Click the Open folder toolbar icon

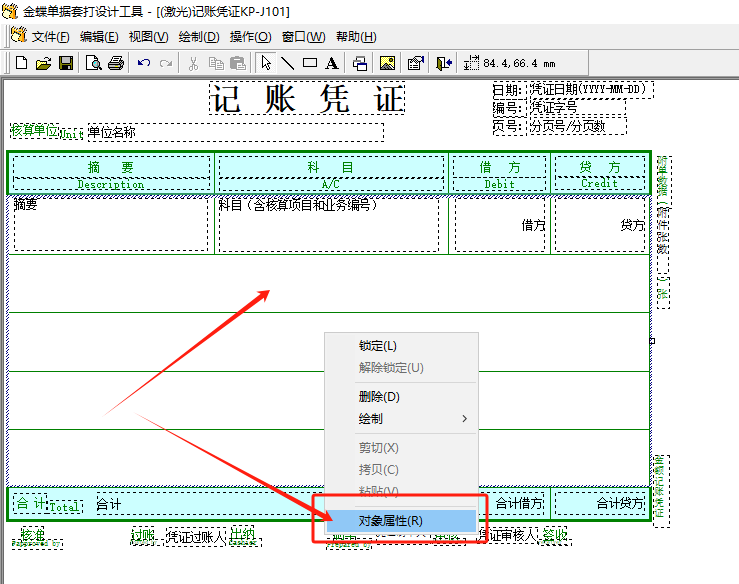coord(43,63)
